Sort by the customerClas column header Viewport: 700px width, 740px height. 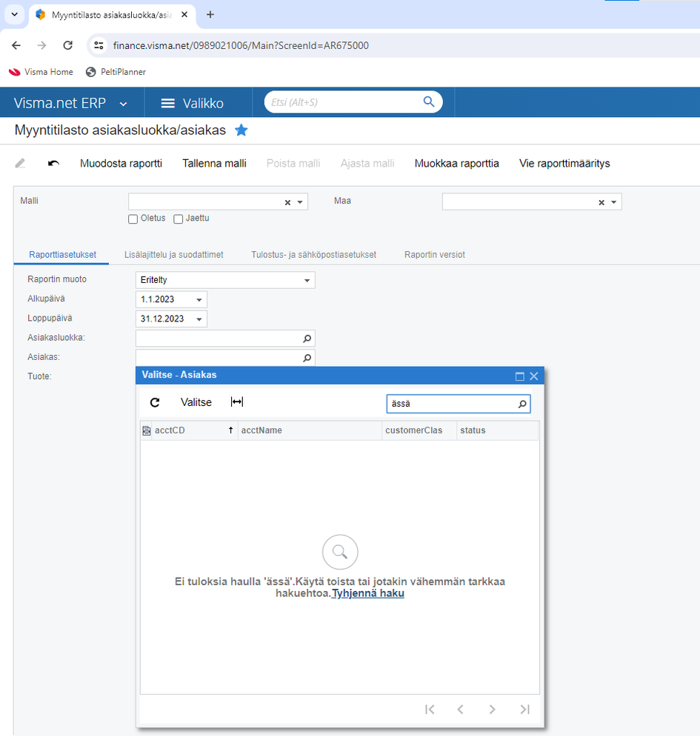point(419,430)
